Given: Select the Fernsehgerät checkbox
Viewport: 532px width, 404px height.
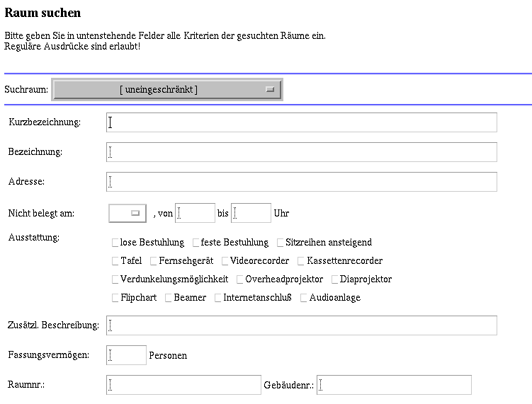Looking at the screenshot, I should (154, 261).
